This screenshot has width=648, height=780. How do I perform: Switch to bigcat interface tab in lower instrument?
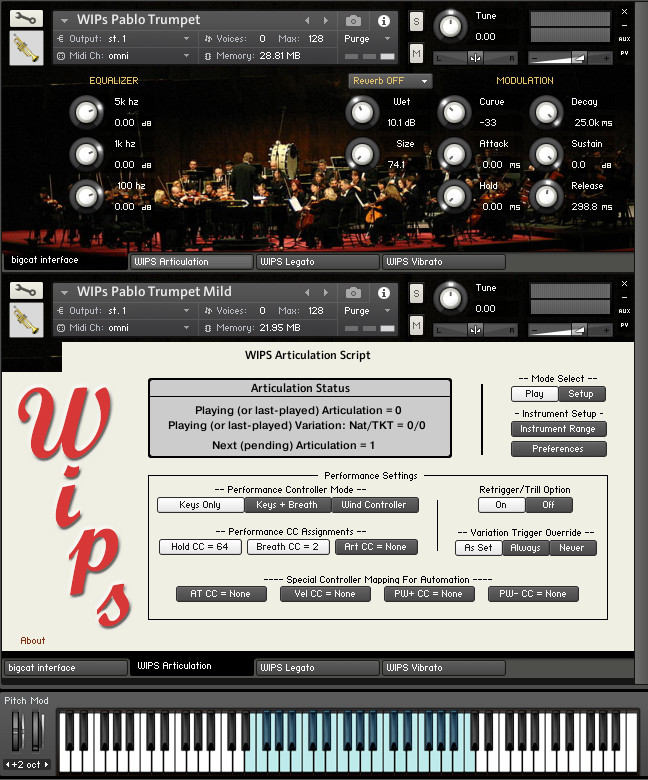coord(66,668)
